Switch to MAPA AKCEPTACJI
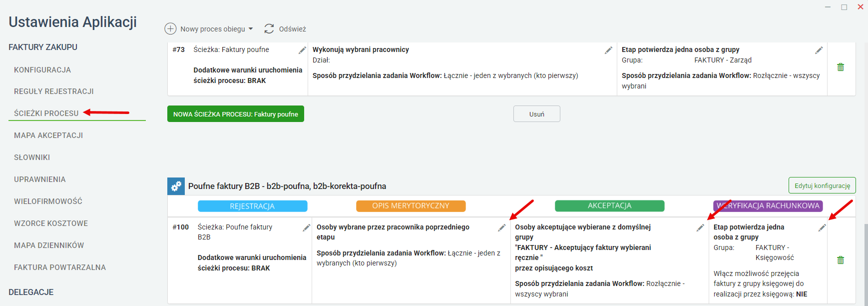The width and height of the screenshot is (868, 306). [48, 135]
